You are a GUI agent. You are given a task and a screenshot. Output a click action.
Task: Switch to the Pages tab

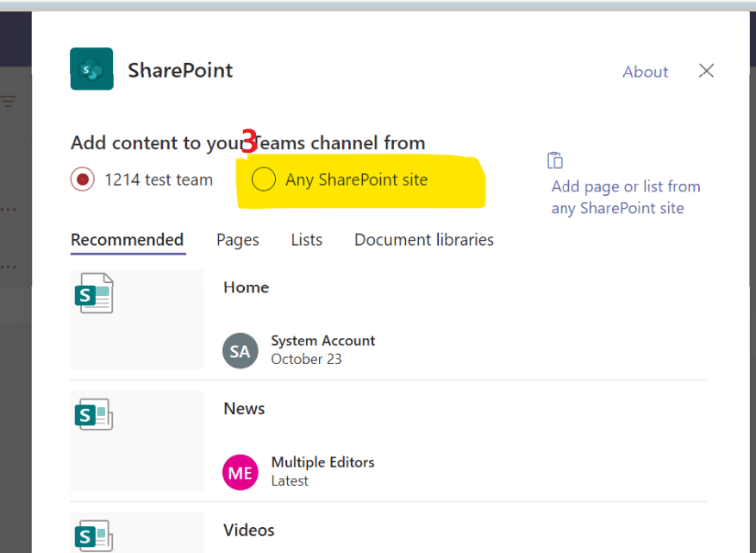(x=238, y=240)
